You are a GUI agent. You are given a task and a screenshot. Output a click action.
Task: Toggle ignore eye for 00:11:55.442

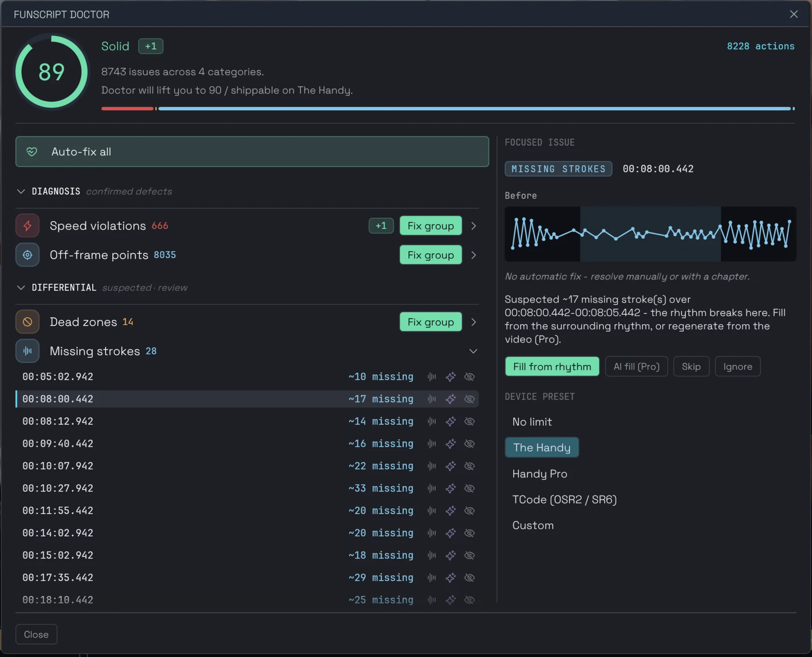[470, 511]
